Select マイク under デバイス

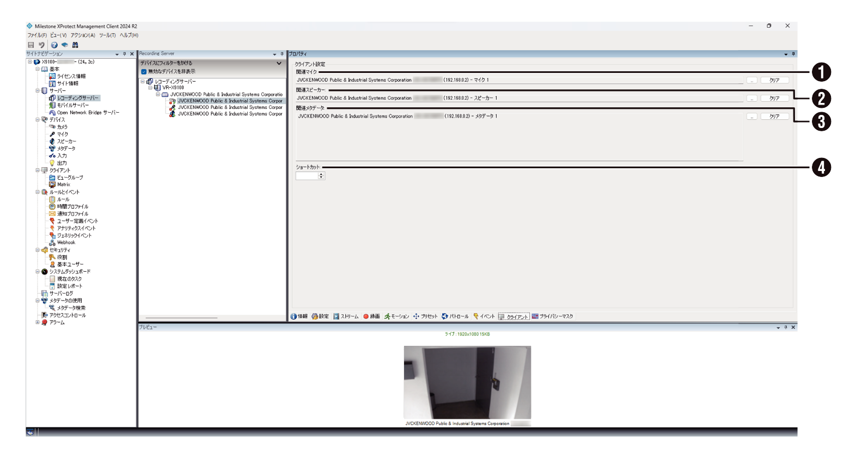pyautogui.click(x=63, y=134)
